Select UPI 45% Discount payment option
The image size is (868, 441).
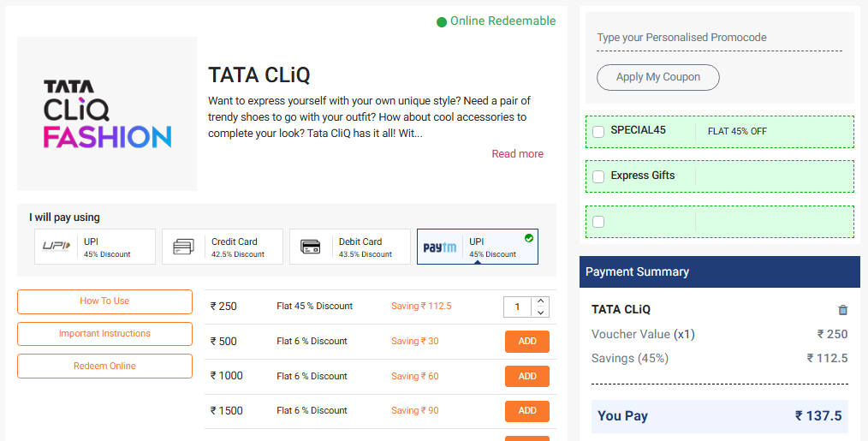(x=95, y=247)
